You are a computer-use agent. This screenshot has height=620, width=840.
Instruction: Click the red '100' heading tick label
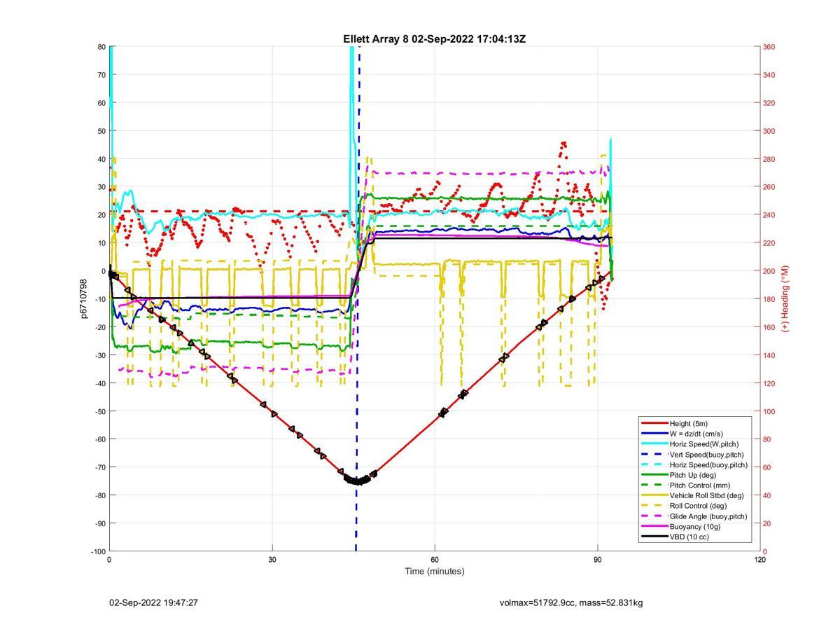pyautogui.click(x=769, y=411)
